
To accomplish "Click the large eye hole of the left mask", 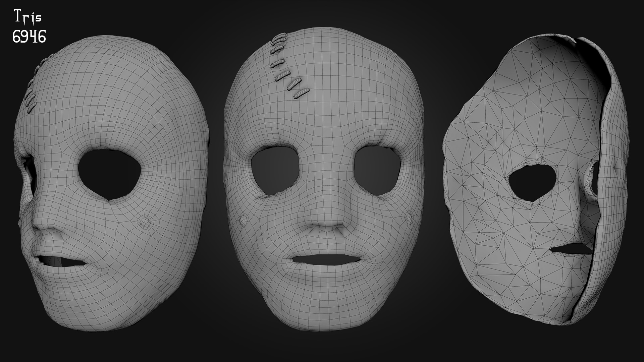I will (x=109, y=174).
